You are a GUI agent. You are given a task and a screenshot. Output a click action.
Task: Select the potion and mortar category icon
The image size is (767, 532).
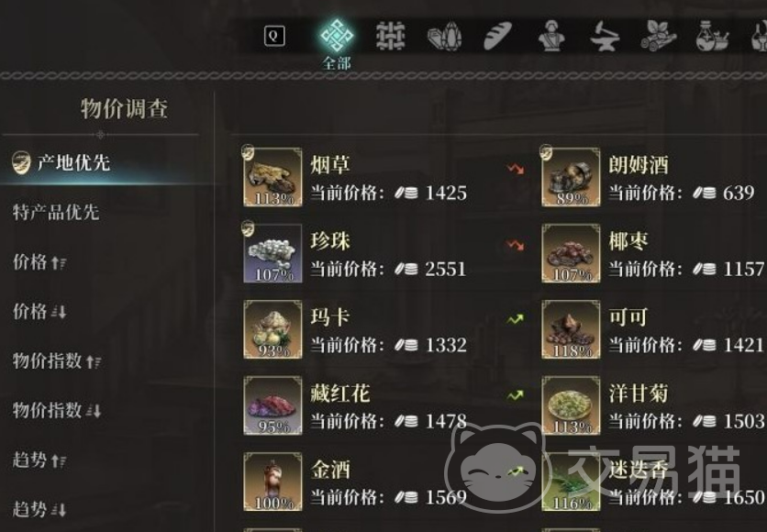[713, 36]
